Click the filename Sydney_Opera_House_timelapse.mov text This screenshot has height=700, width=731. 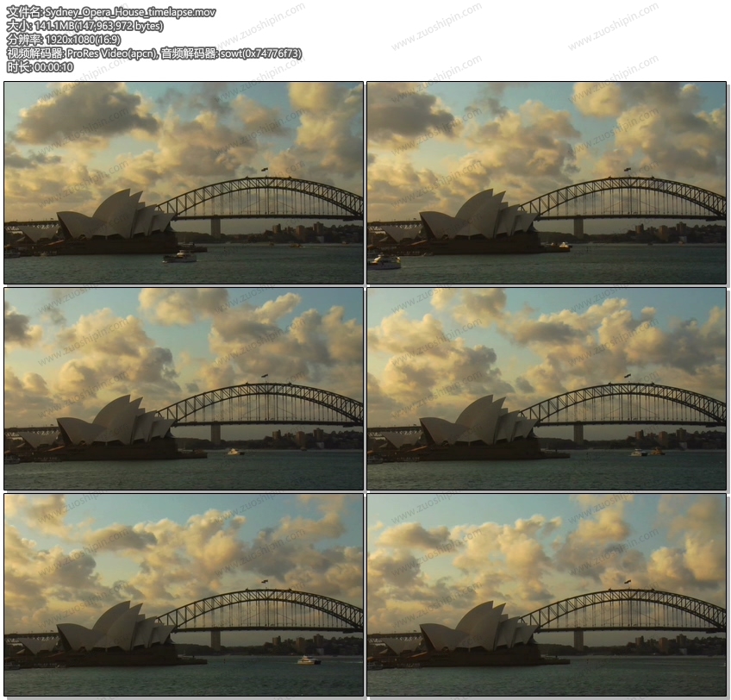[129, 12]
